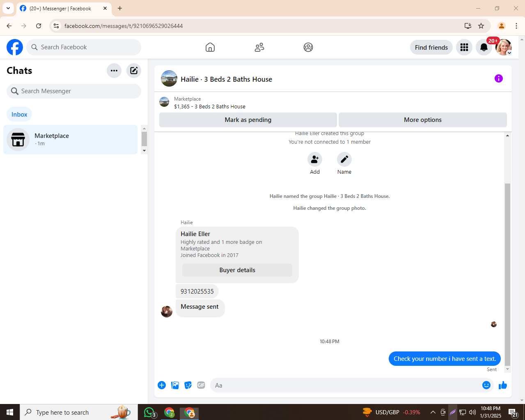Click the More options button
This screenshot has width=525, height=420.
[423, 120]
